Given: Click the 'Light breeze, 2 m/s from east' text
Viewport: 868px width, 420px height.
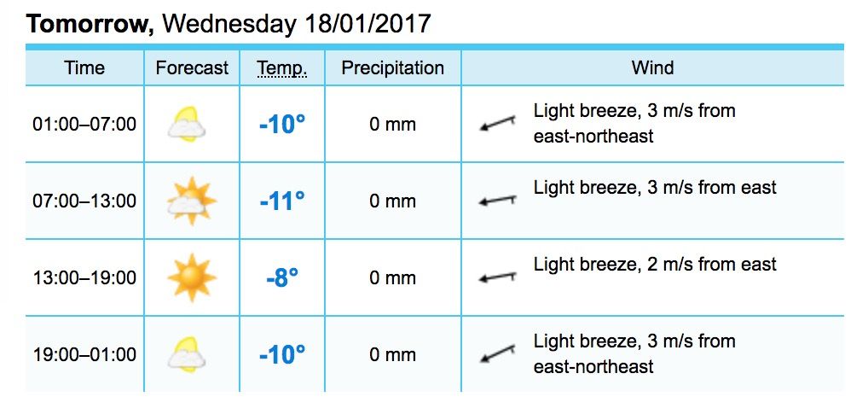Looking at the screenshot, I should click(655, 265).
